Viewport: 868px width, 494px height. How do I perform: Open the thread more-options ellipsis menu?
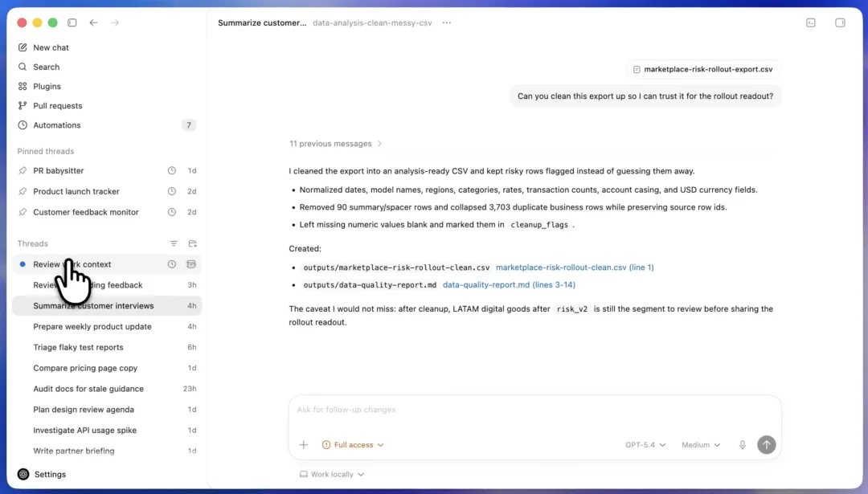point(447,22)
